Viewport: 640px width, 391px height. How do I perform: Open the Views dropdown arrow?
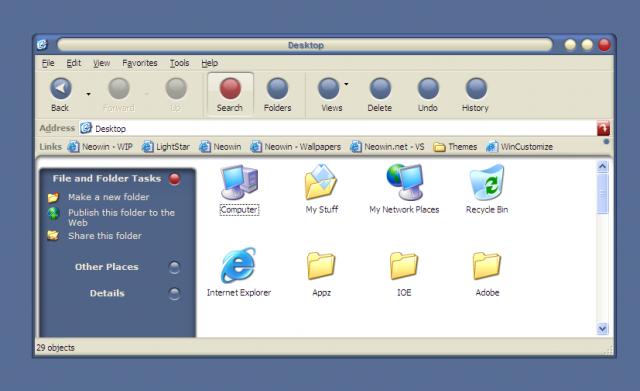coord(346,84)
